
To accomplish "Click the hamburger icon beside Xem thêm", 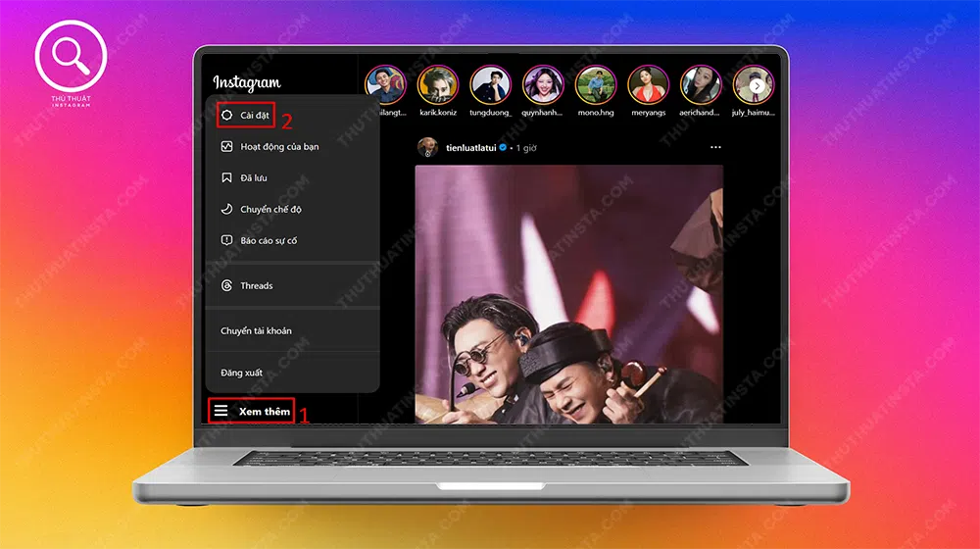I will pos(220,411).
